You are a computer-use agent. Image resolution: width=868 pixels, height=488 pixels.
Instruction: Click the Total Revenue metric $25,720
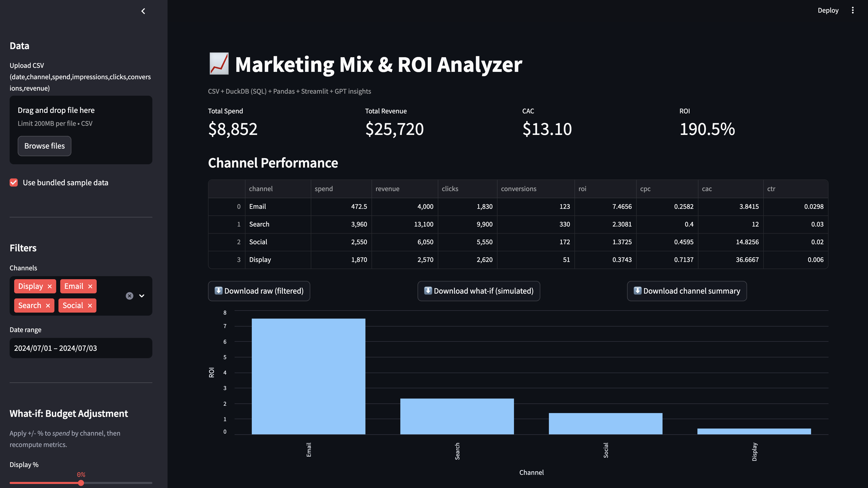395,129
